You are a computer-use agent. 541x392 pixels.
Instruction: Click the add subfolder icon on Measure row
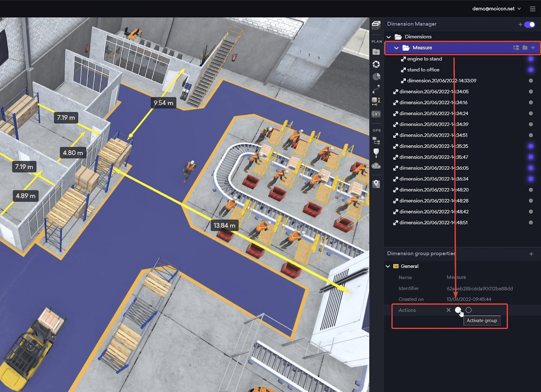pyautogui.click(x=525, y=48)
